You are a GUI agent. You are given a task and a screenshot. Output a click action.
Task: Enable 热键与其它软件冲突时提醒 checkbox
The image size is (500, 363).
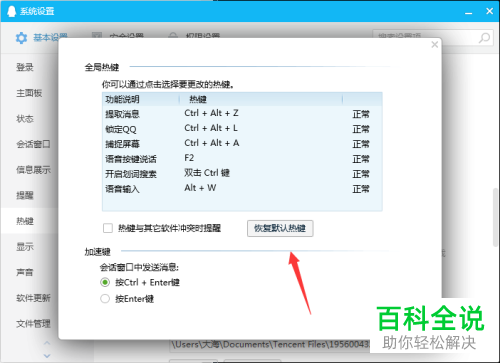click(x=108, y=228)
